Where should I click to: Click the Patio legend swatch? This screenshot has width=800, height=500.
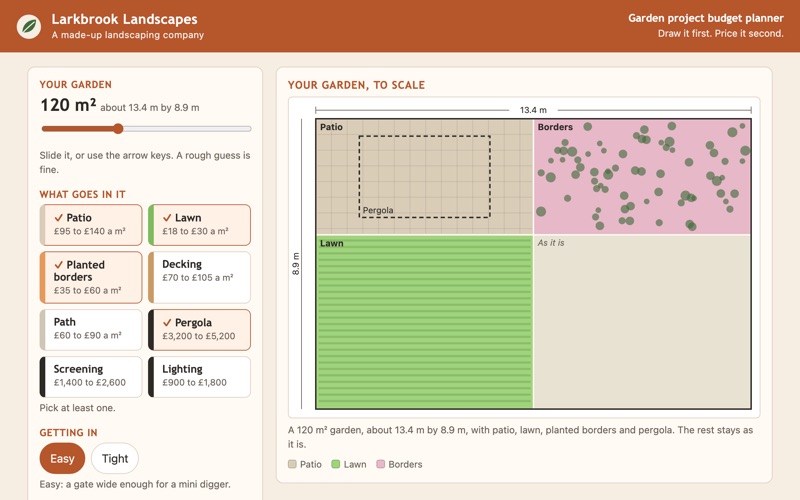point(292,464)
